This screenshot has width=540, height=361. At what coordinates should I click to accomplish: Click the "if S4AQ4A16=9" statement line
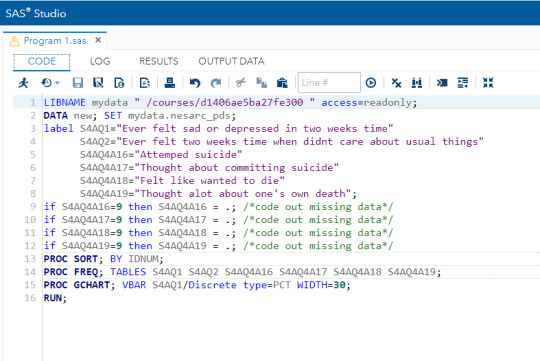click(218, 207)
